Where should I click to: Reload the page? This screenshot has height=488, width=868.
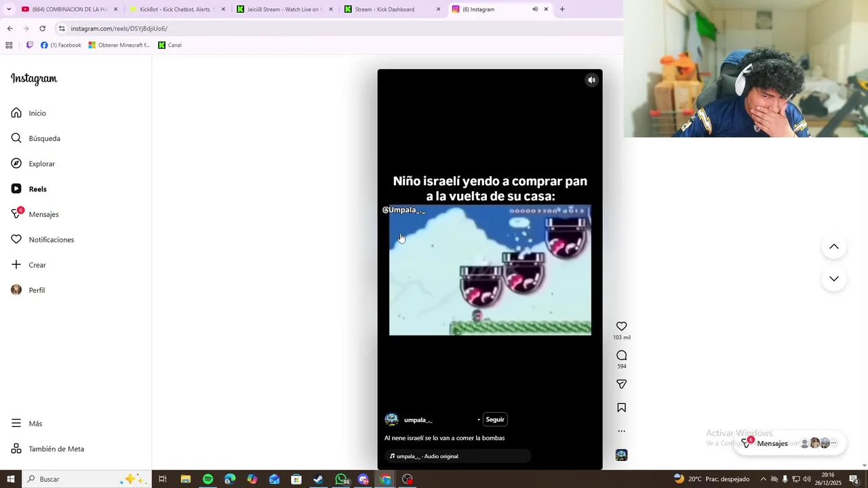click(42, 28)
